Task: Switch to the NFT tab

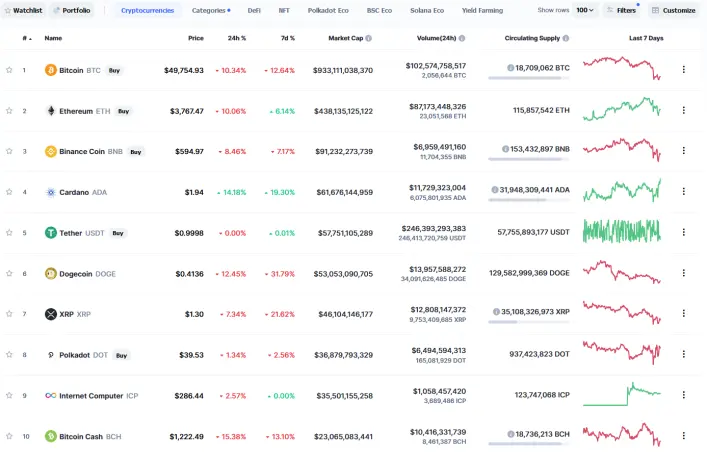Action: coord(284,10)
